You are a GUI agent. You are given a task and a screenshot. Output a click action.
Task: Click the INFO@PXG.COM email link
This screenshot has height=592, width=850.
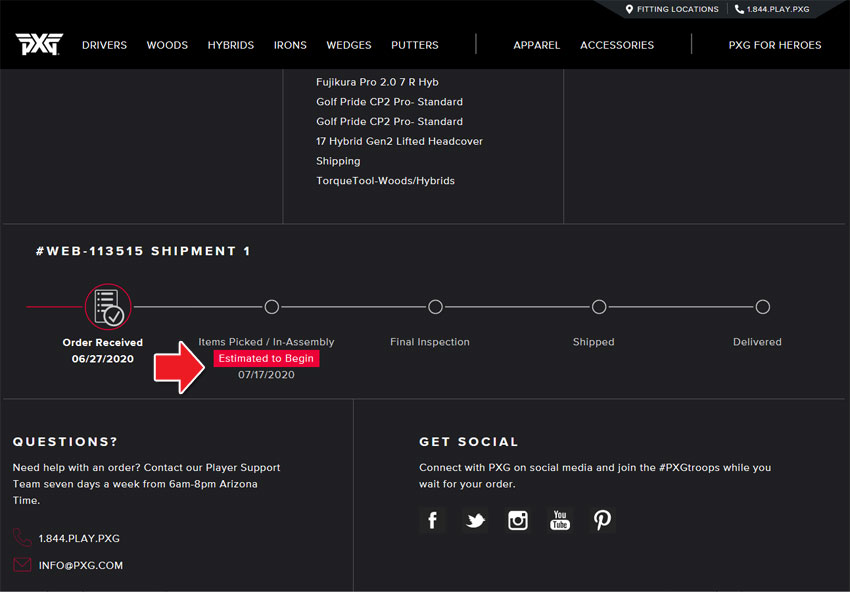81,565
